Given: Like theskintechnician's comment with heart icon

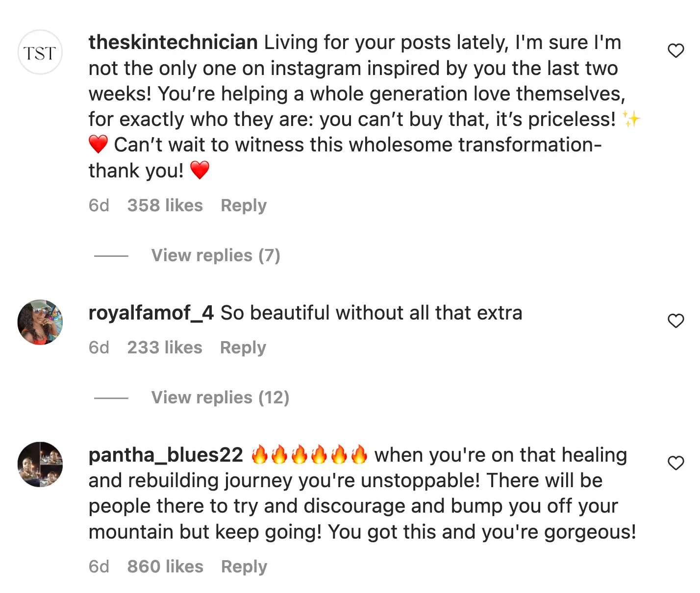Looking at the screenshot, I should coord(676,51).
